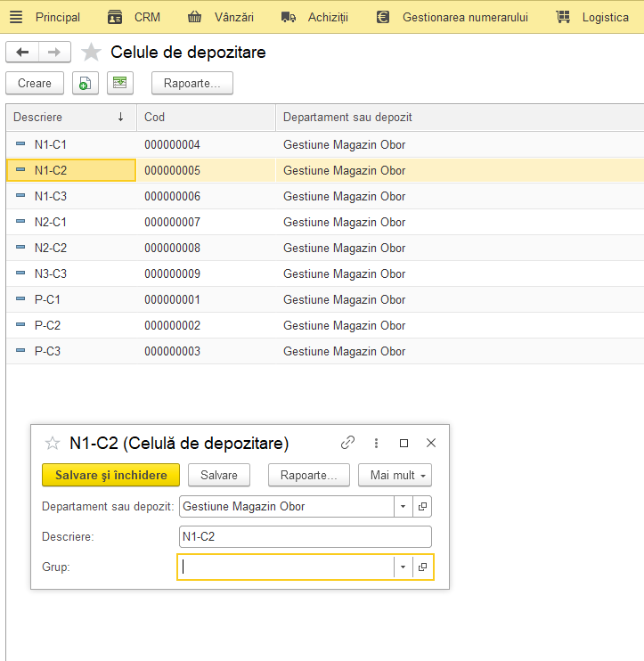Select the P-C2 row
The height and width of the screenshot is (661, 644).
click(325, 325)
